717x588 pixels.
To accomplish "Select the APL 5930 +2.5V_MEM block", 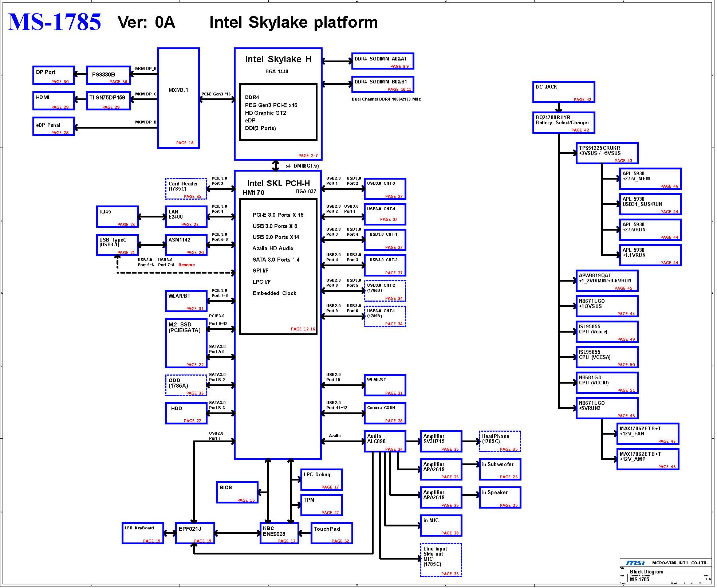I will point(650,179).
